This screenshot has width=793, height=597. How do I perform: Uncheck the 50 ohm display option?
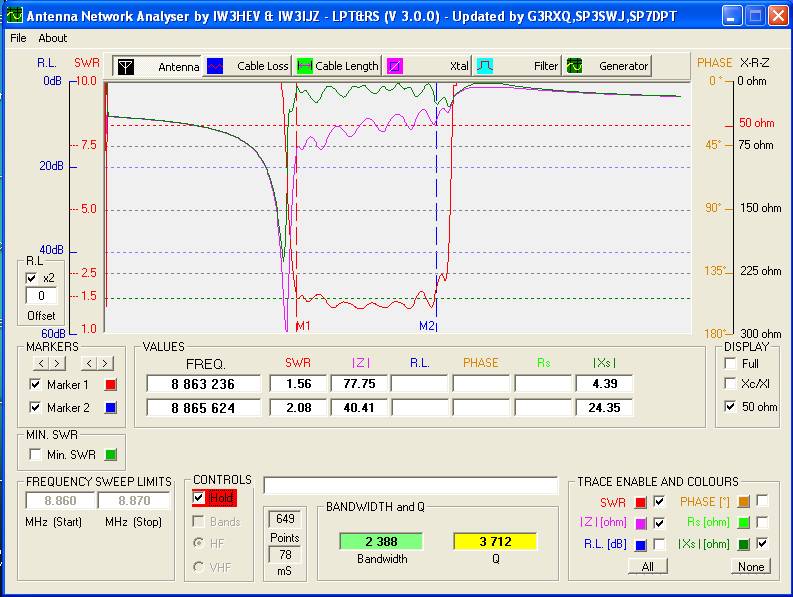[x=731, y=407]
